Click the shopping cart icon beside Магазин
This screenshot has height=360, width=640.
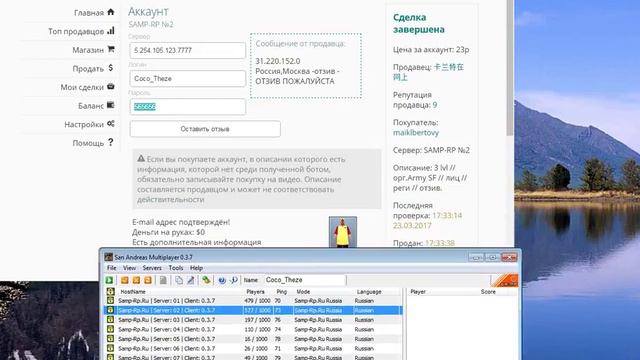pos(111,49)
